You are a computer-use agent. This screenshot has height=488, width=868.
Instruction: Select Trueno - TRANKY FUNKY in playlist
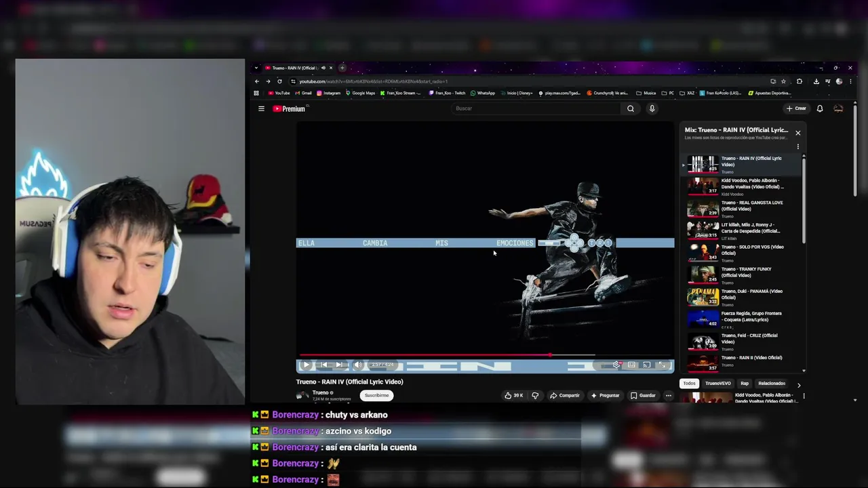tap(743, 274)
